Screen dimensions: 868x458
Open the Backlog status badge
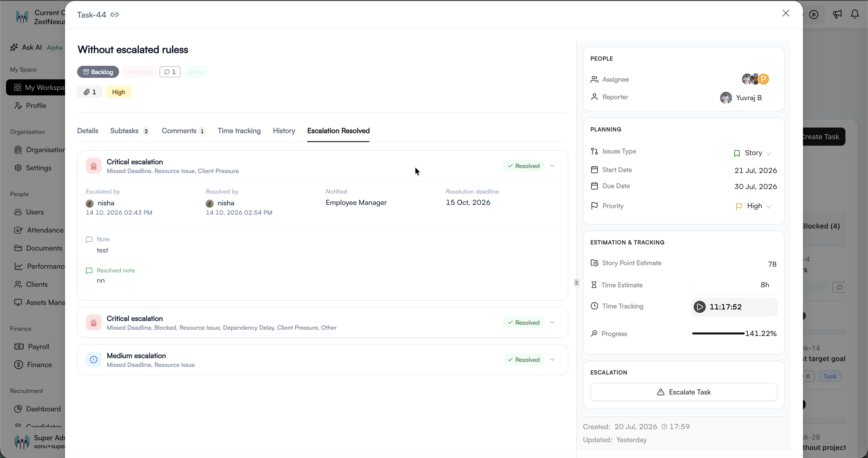click(x=98, y=72)
